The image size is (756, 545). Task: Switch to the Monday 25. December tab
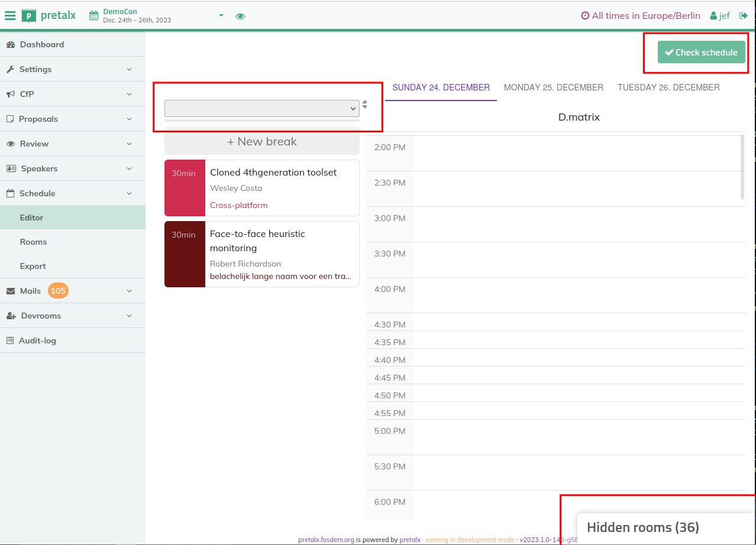(553, 87)
